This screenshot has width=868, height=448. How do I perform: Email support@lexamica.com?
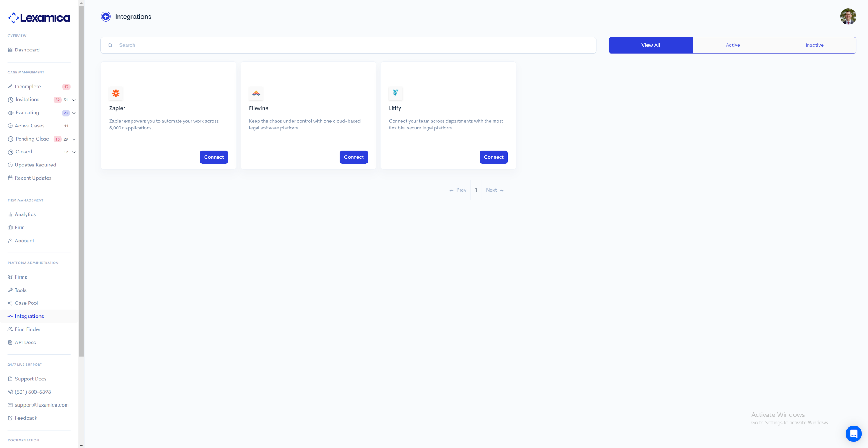41,405
